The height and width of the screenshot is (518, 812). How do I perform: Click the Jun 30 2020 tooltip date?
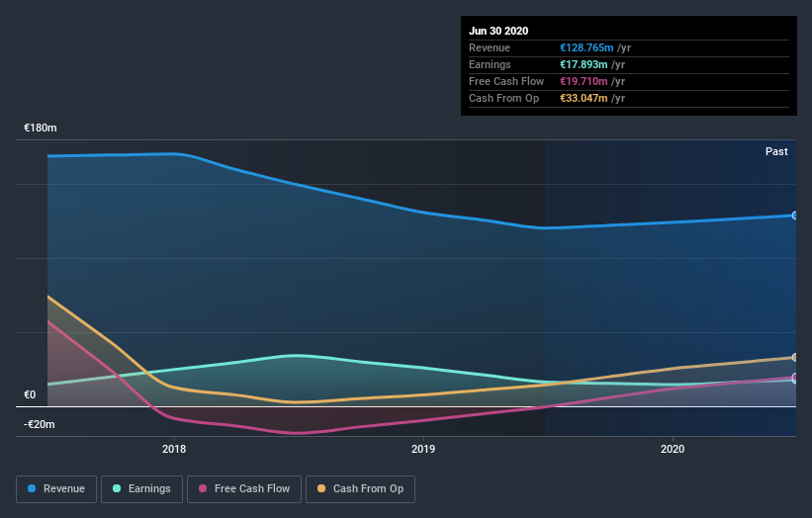498,31
